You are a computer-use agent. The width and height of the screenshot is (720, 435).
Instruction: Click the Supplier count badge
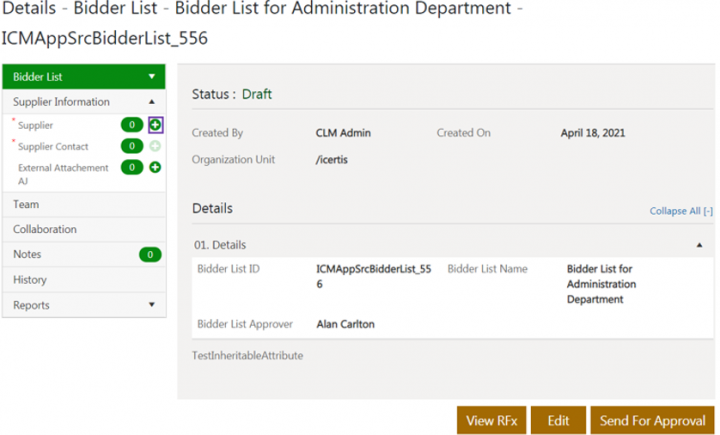click(131, 125)
